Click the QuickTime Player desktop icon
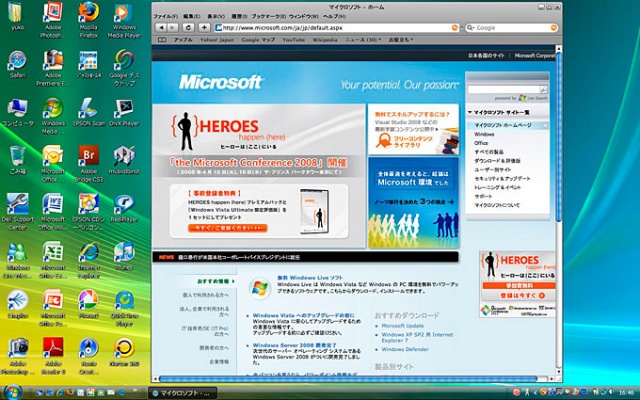The height and width of the screenshot is (400, 640). 124,300
